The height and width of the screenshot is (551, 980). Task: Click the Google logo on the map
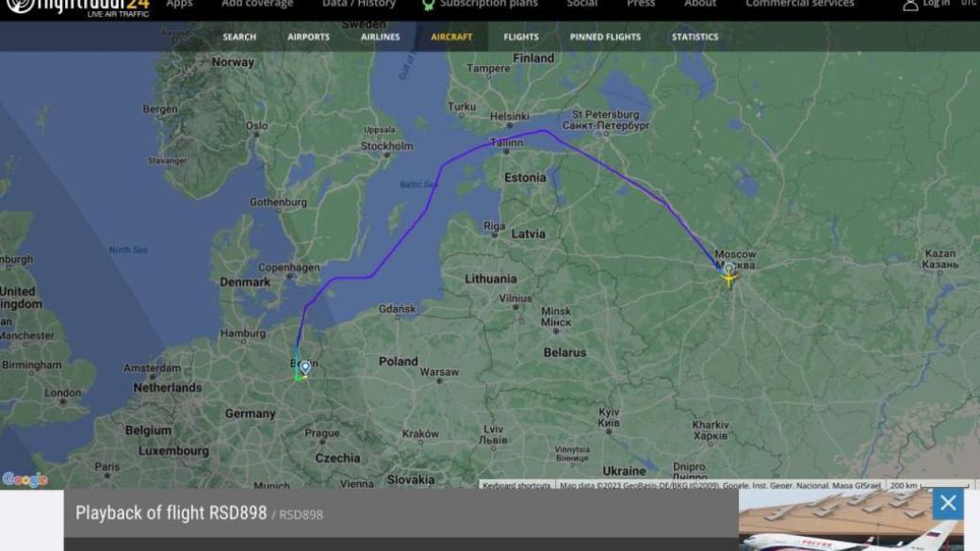[25, 479]
